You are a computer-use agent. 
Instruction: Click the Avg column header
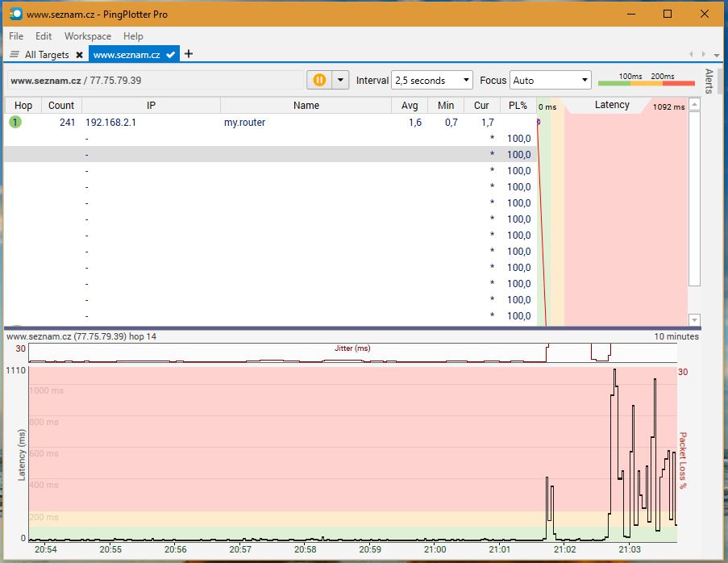410,106
